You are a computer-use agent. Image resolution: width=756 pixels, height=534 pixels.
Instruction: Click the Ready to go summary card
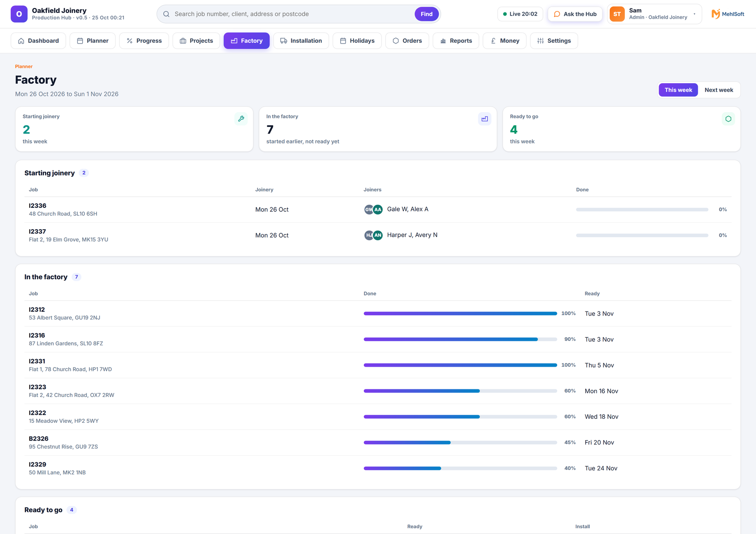click(621, 129)
